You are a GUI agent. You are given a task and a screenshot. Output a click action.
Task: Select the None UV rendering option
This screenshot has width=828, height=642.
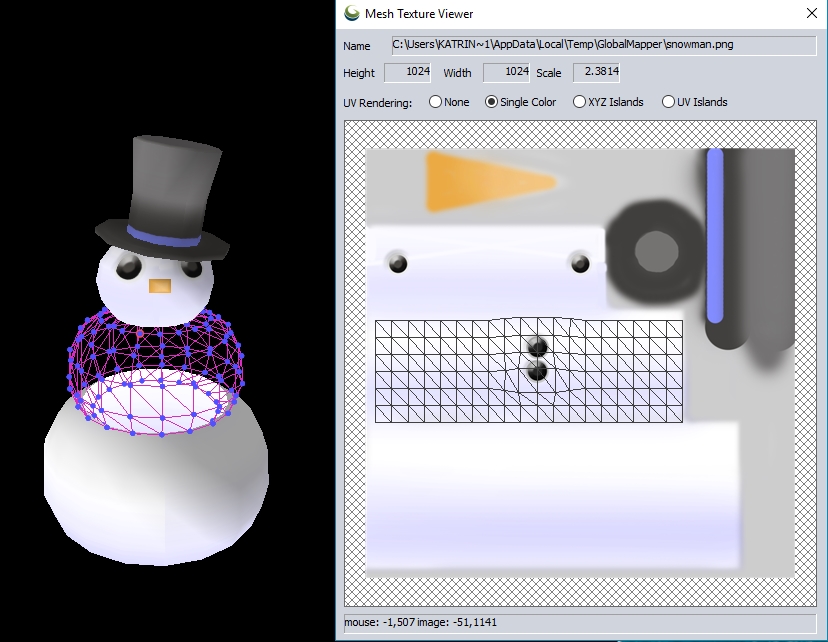coord(435,102)
